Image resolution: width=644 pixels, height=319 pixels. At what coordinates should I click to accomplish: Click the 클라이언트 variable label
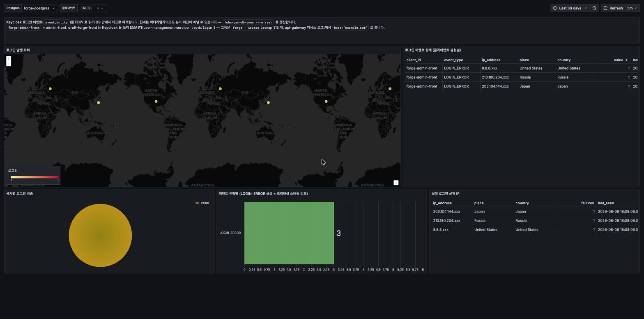click(x=69, y=8)
